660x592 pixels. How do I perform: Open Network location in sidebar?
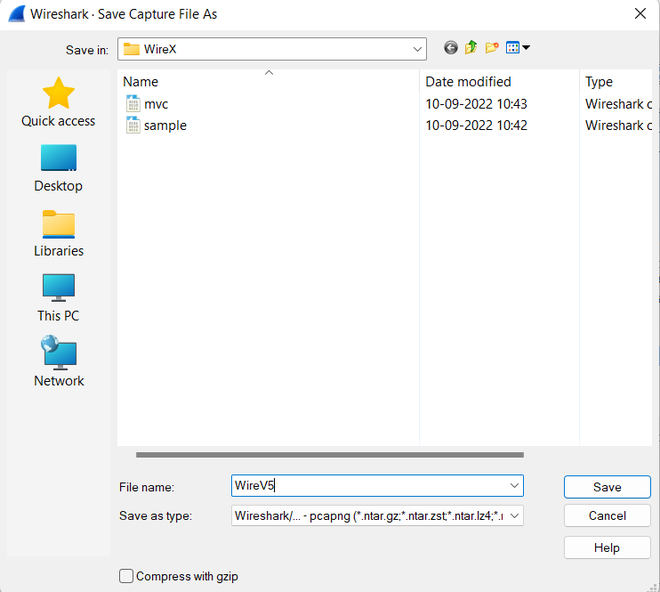pyautogui.click(x=59, y=362)
